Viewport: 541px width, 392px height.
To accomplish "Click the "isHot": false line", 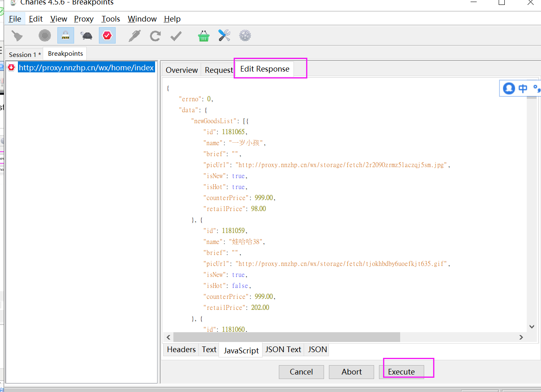I will (227, 286).
